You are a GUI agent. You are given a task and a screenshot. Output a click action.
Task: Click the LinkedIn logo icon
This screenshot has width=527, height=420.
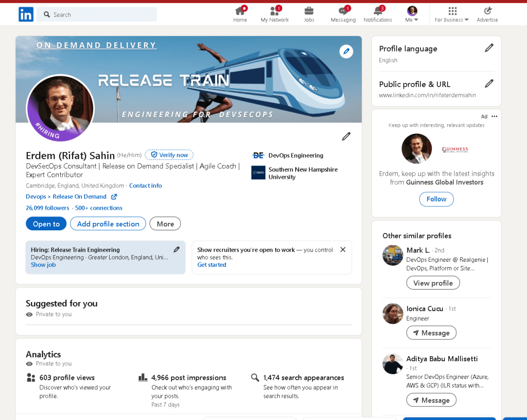click(26, 14)
